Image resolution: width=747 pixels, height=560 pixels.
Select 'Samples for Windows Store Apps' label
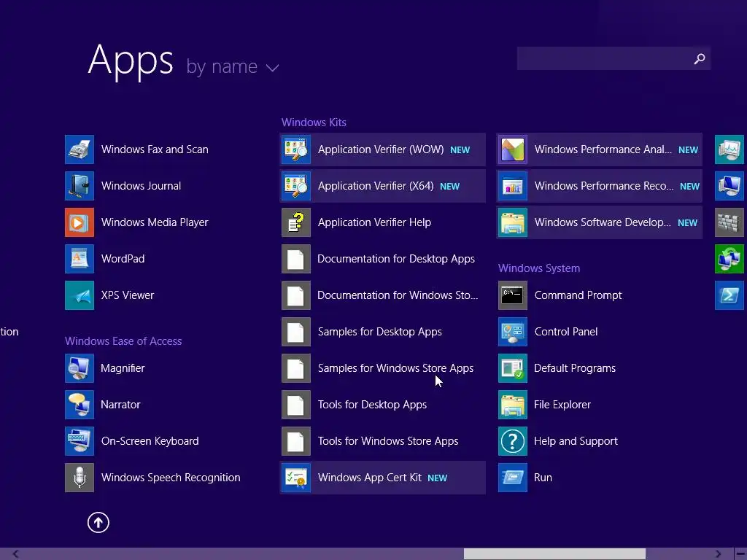tap(396, 368)
